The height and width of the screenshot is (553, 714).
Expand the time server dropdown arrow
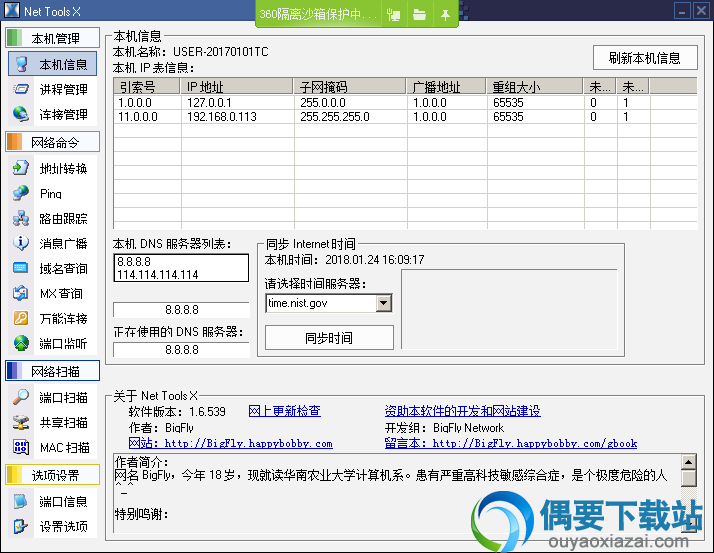click(384, 303)
